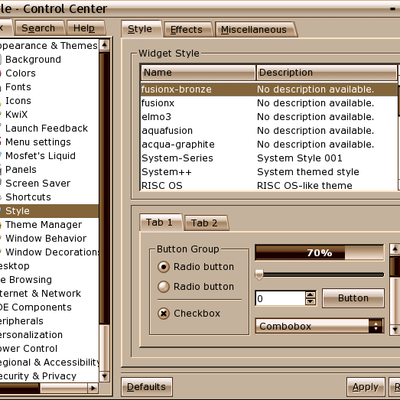This screenshot has width=400, height=400.
Task: Switch to the Search tab
Action: (x=39, y=28)
